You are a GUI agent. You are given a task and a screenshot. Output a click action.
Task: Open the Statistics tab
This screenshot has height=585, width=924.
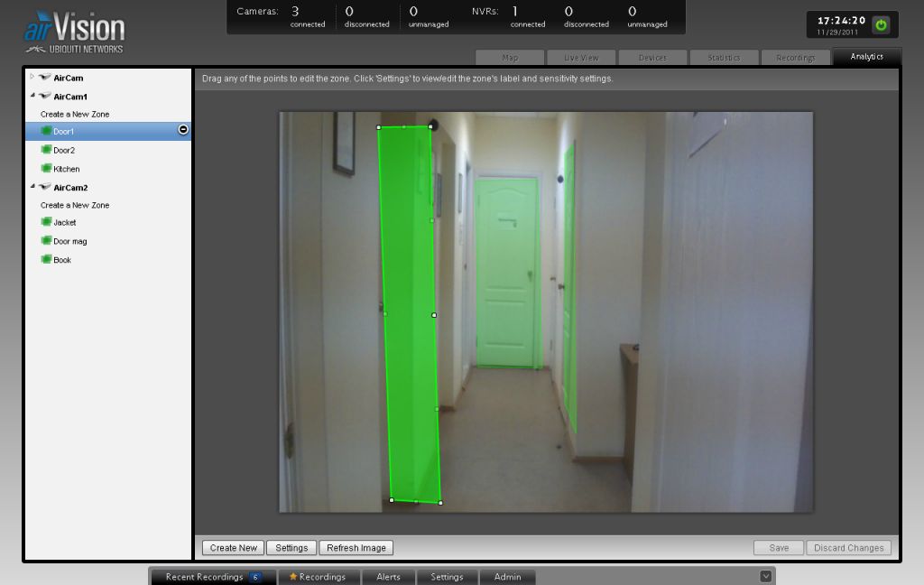(724, 58)
